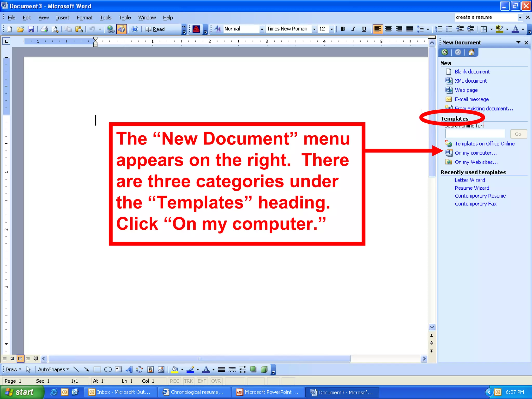Open the Tools menu
Screen dimensions: 532x399
pyautogui.click(x=105, y=17)
